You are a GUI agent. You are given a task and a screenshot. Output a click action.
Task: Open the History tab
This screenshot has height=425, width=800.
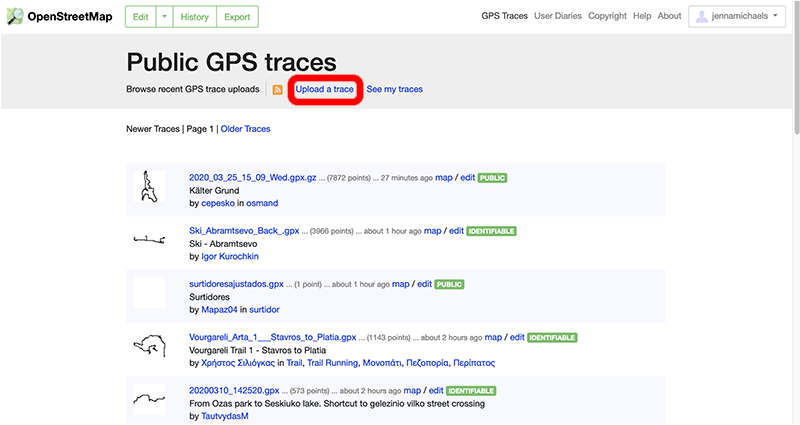[x=195, y=17]
